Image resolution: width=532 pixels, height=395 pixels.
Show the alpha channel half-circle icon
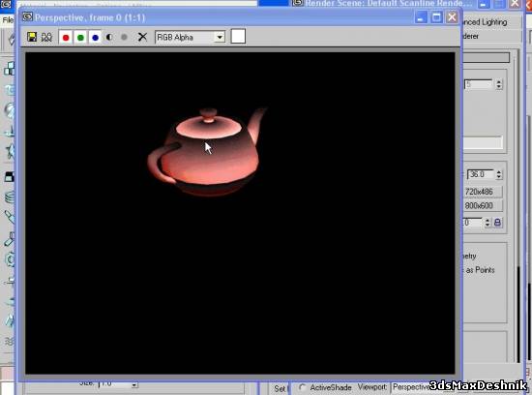coord(109,37)
